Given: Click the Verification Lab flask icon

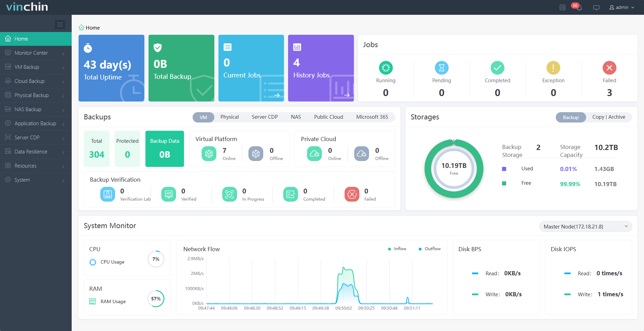Looking at the screenshot, I should 108,194.
